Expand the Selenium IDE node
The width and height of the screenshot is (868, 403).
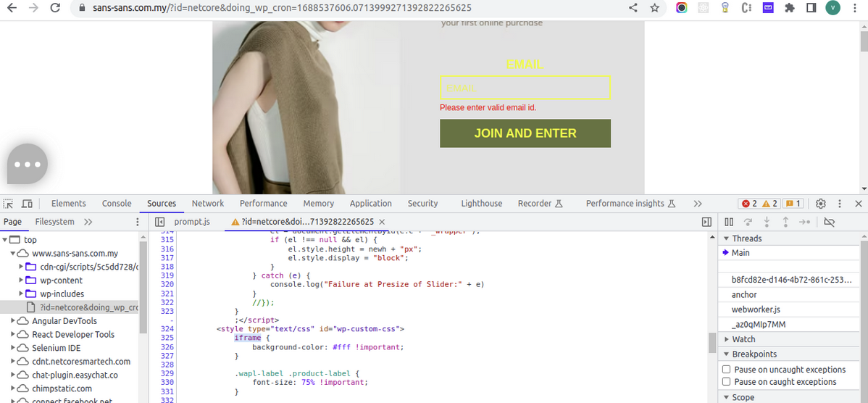tap(13, 348)
